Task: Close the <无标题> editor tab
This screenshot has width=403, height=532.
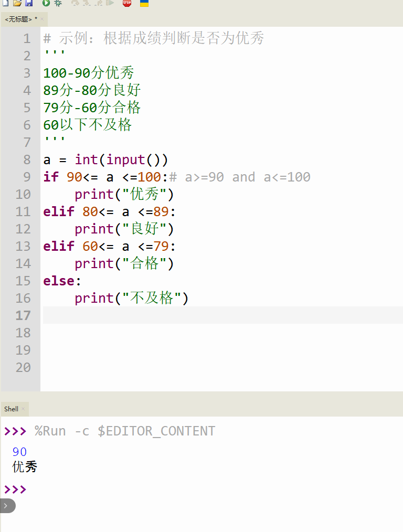Action: (42, 19)
